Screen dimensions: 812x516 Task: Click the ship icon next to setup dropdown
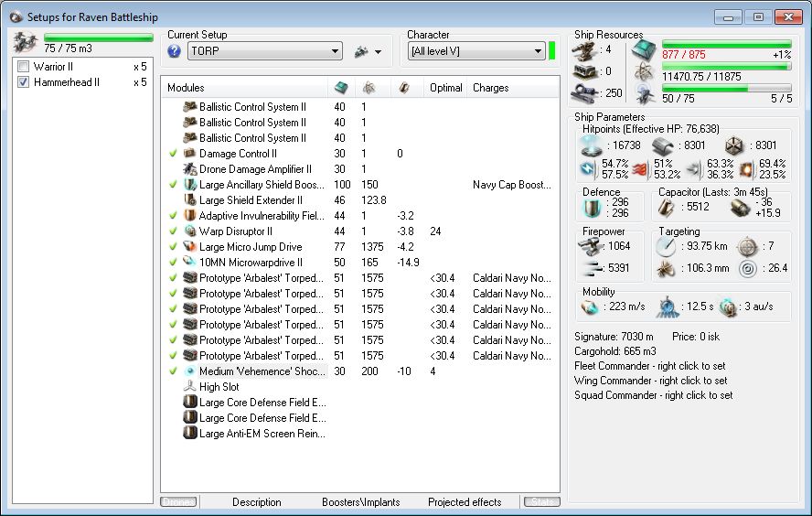pyautogui.click(x=361, y=51)
